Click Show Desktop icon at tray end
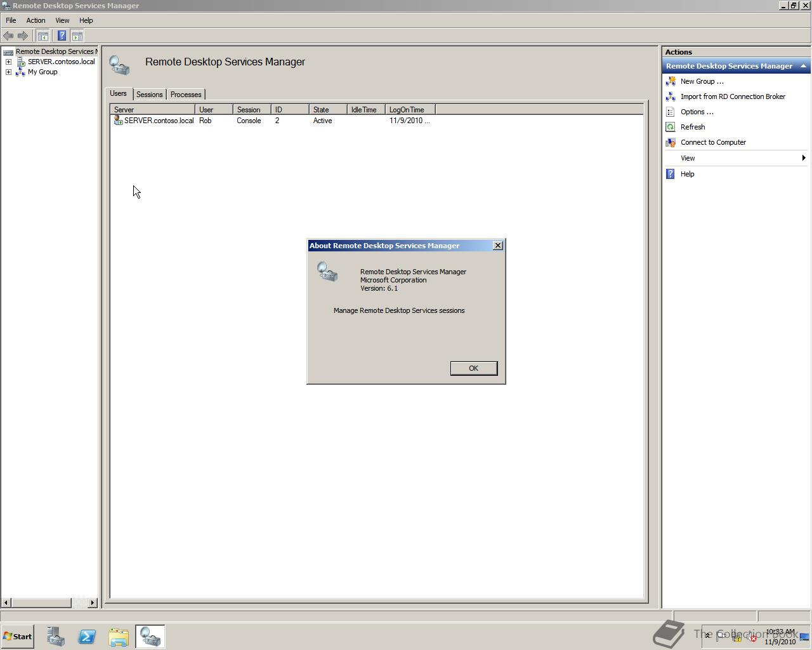812x650 pixels. tap(804, 637)
